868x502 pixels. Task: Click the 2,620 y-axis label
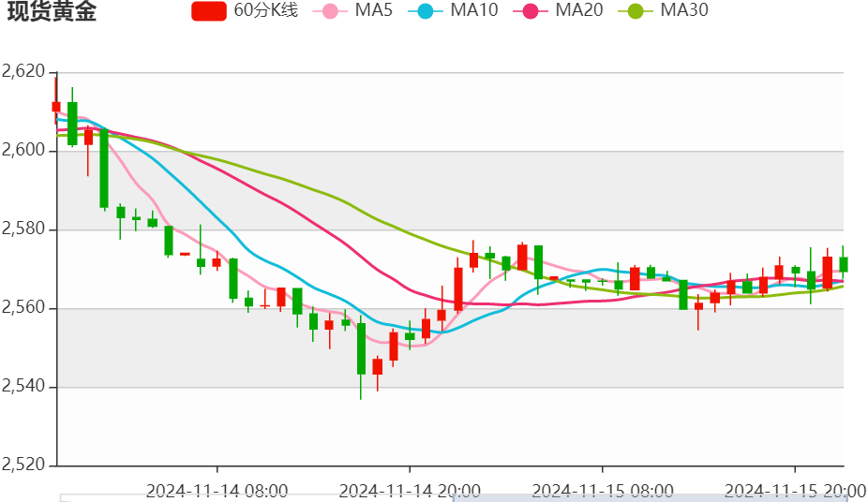click(x=23, y=71)
